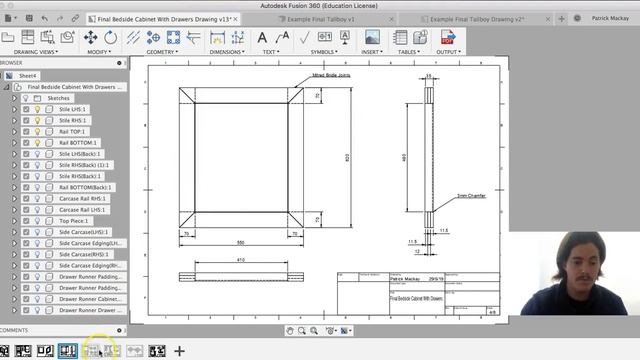
Task: Expand the Sketches folder
Action: tap(14, 98)
